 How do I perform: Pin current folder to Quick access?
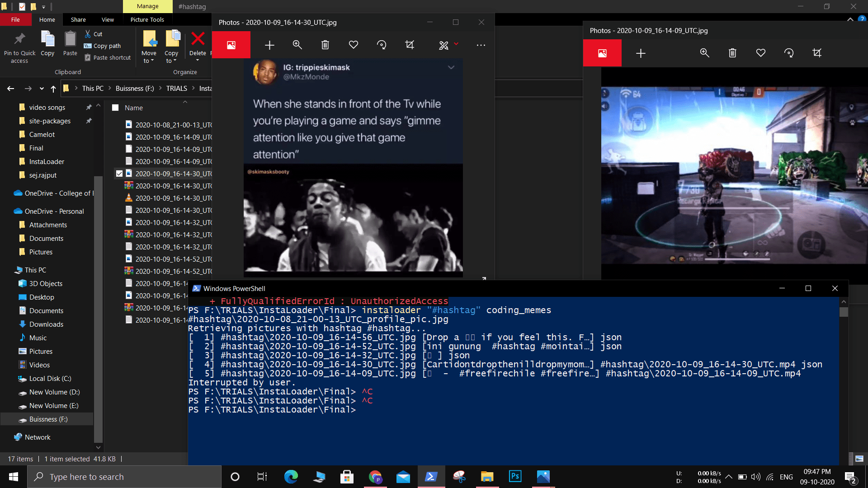click(x=19, y=45)
